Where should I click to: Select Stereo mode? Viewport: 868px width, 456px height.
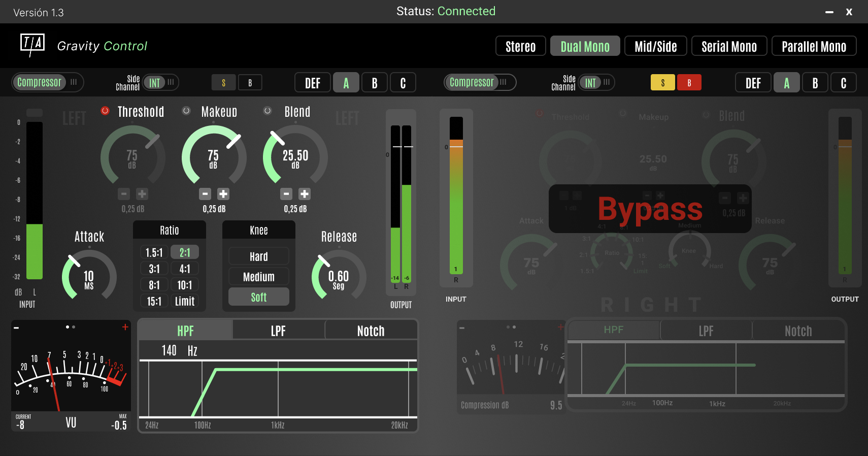point(521,46)
